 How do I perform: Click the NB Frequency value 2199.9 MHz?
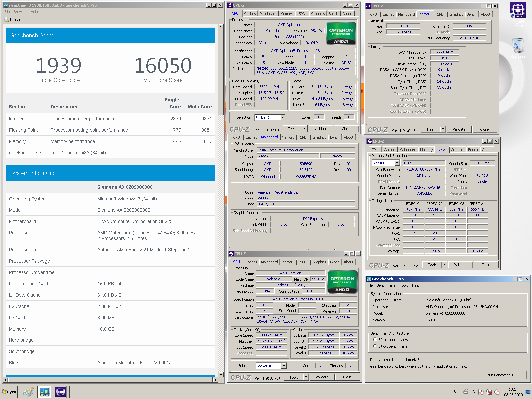(469, 38)
